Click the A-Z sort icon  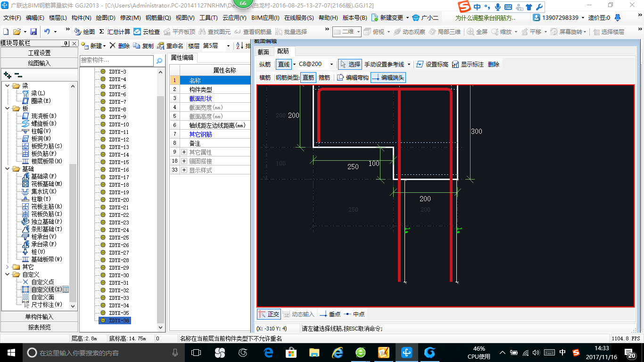239,46
